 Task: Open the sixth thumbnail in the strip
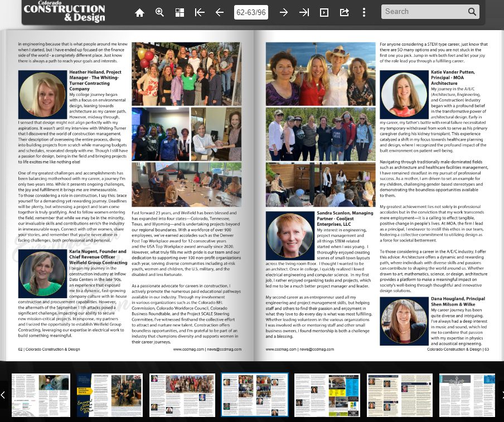click(400, 395)
